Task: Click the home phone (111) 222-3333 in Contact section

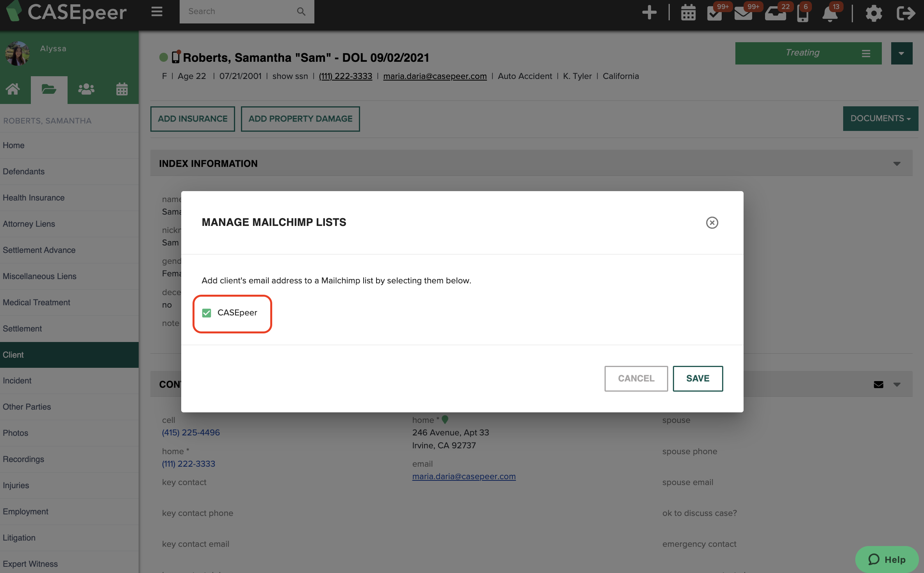Action: click(x=188, y=464)
